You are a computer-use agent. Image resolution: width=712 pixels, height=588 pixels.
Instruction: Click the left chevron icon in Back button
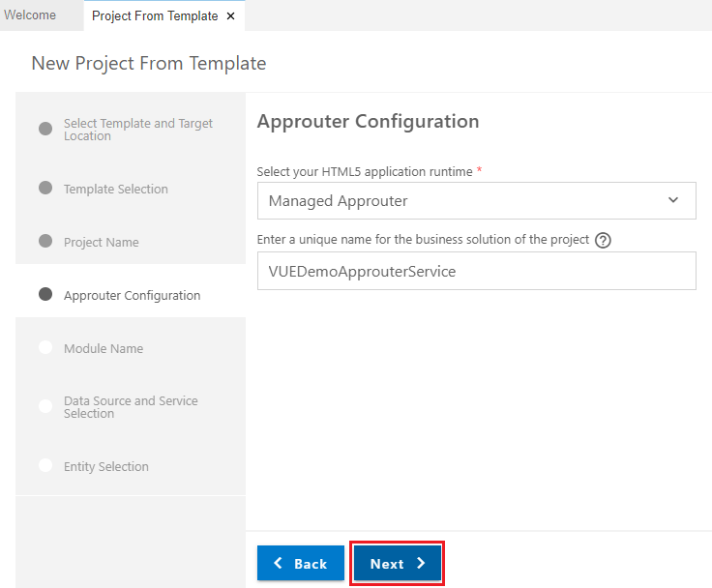click(279, 564)
